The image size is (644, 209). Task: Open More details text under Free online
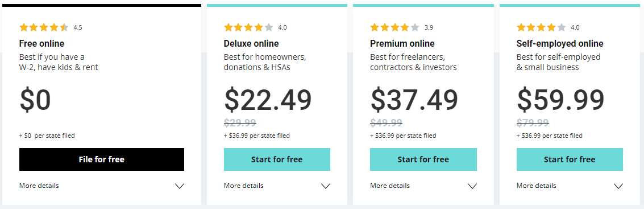tap(39, 186)
